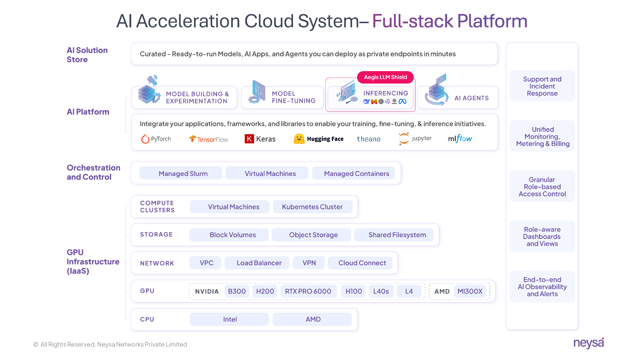Open Support and Incident Response card
Viewport: 644px width, 362px height.
coord(542,86)
